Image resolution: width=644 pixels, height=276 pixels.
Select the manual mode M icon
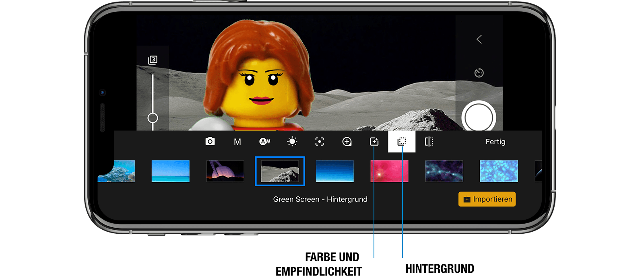pos(237,142)
